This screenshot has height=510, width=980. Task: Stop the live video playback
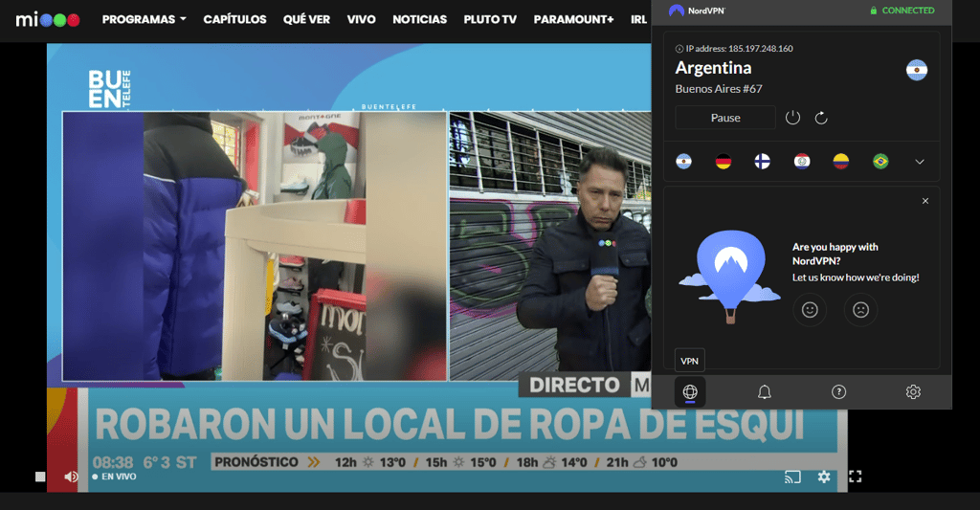tap(40, 477)
